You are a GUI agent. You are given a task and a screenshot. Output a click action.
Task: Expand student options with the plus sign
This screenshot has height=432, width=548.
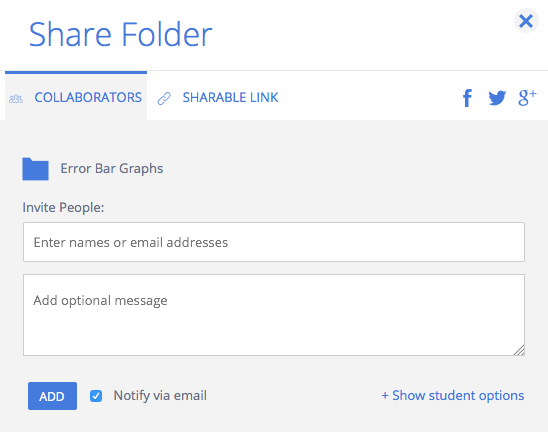[385, 396]
